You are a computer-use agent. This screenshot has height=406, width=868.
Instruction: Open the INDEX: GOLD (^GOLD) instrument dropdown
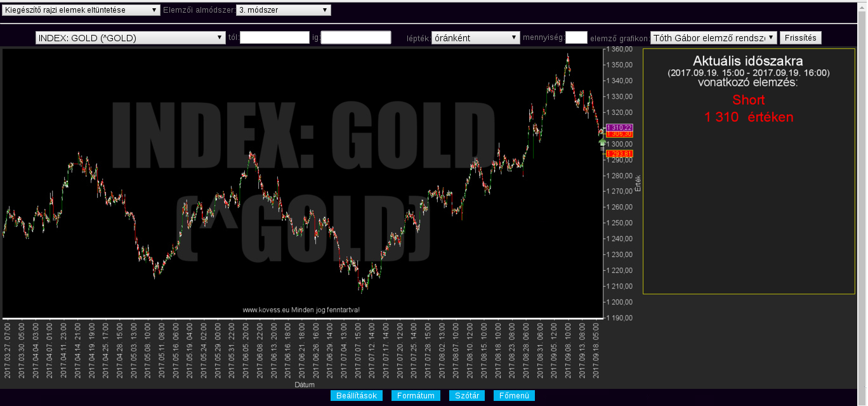131,38
